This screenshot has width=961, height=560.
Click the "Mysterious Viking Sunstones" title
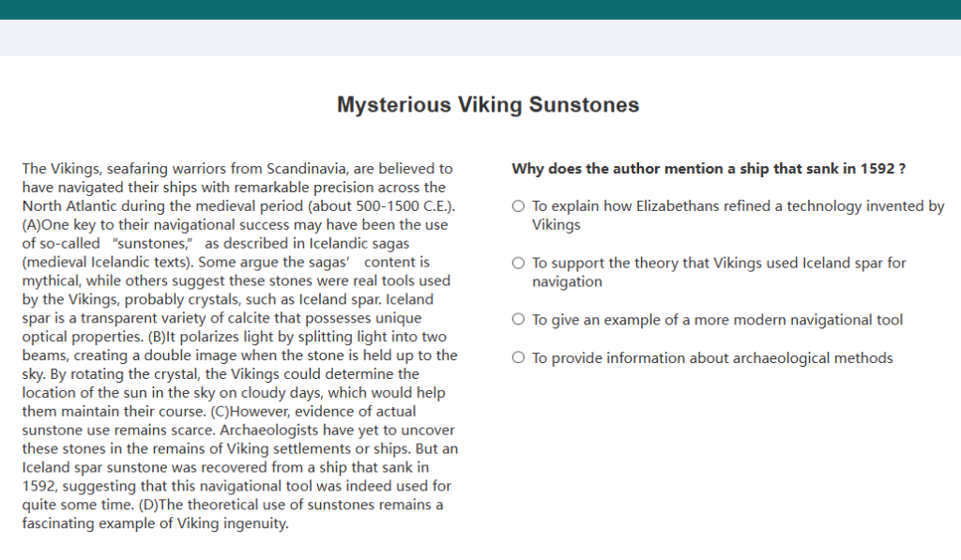(488, 105)
